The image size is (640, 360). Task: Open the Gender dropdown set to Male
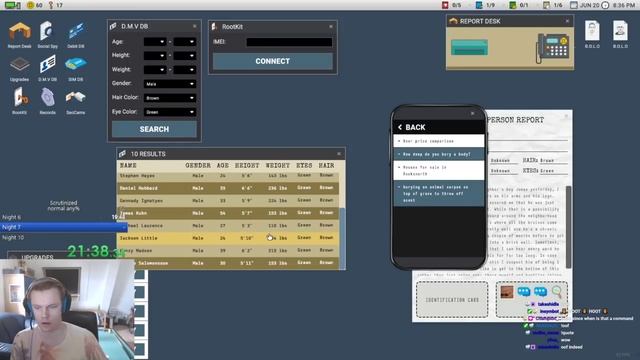click(x=170, y=84)
